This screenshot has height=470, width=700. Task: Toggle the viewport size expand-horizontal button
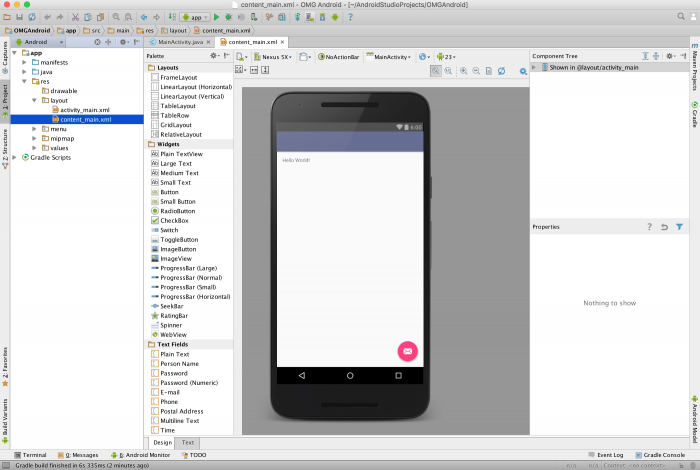point(254,70)
